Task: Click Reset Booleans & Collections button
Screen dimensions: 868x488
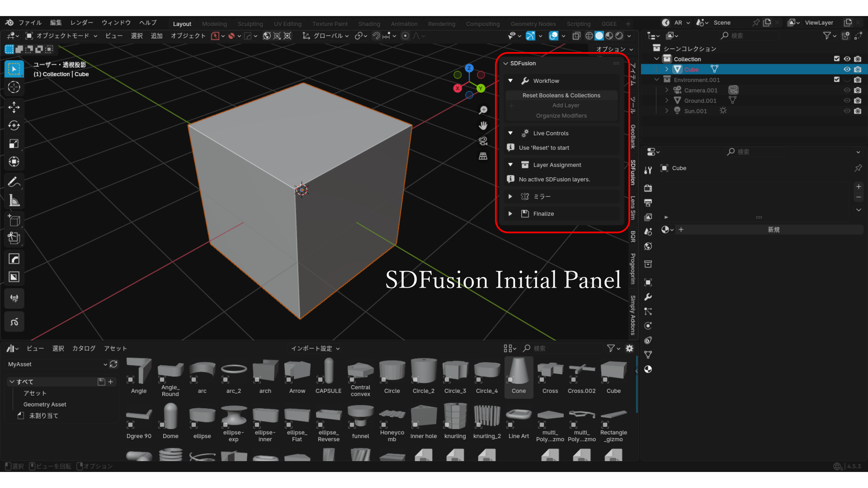Action: [x=561, y=95]
